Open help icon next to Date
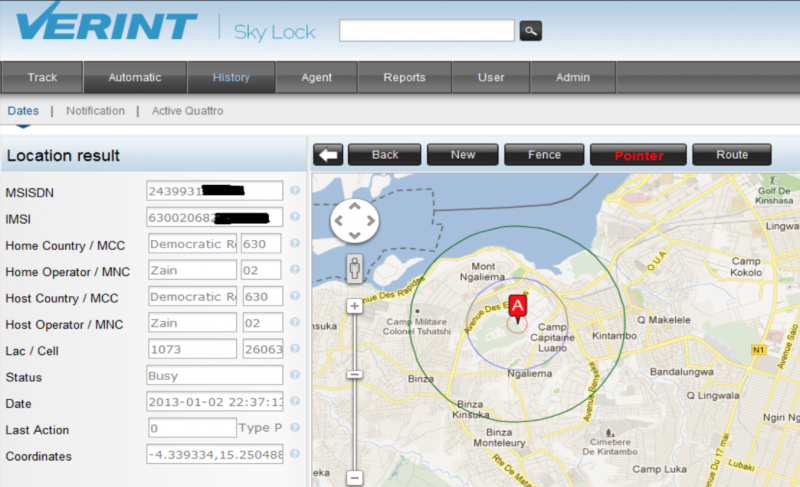800x487 pixels. pos(295,401)
